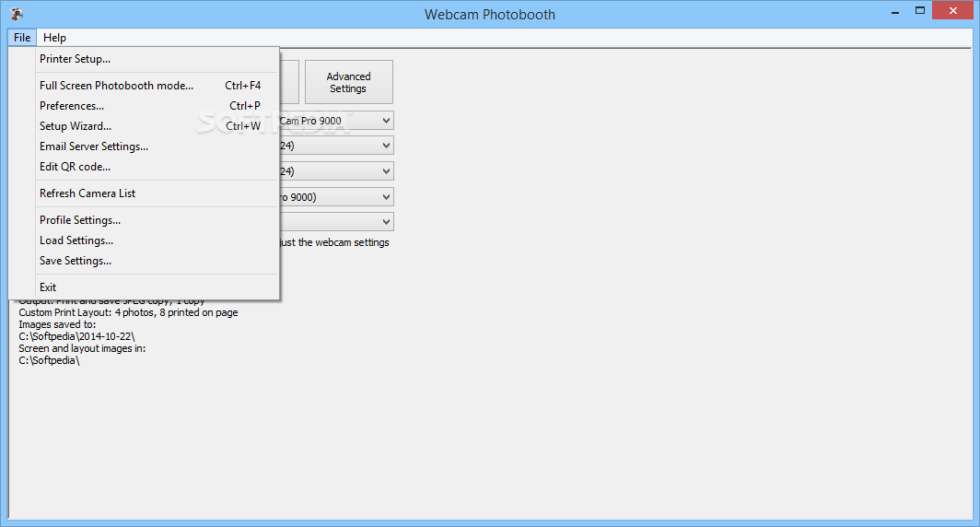This screenshot has width=980, height=527.
Task: Open Profile Settings... menu entry
Action: point(157,220)
